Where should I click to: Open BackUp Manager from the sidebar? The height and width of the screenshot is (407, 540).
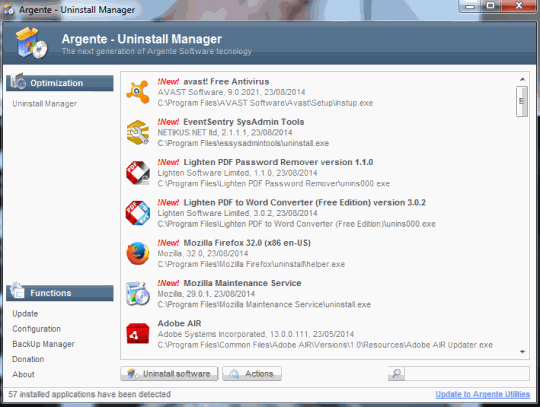(43, 344)
